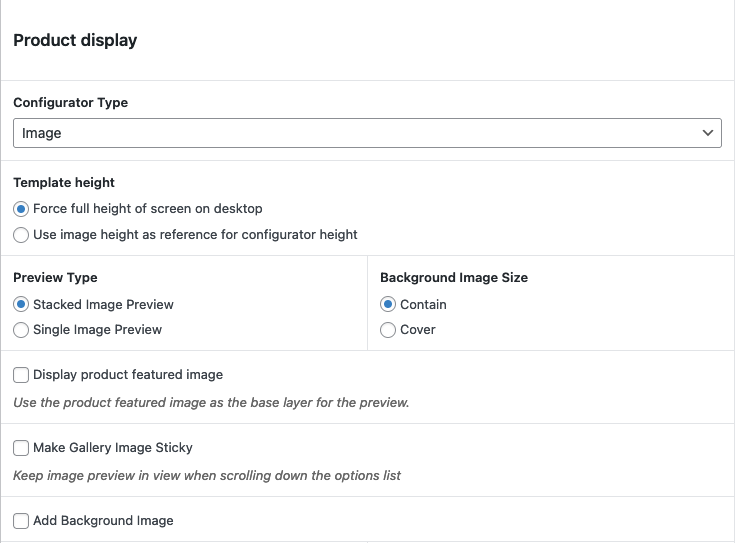This screenshot has height=543, width=735.
Task: Check the Add Background Image checkbox
Action: tap(21, 521)
